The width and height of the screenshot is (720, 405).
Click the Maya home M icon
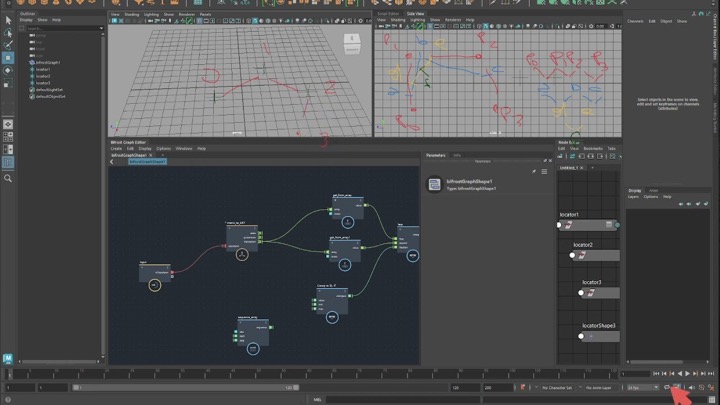coord(8,358)
